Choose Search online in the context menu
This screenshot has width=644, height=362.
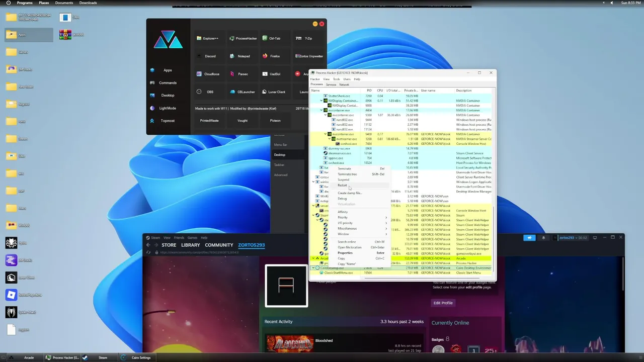pyautogui.click(x=361, y=242)
